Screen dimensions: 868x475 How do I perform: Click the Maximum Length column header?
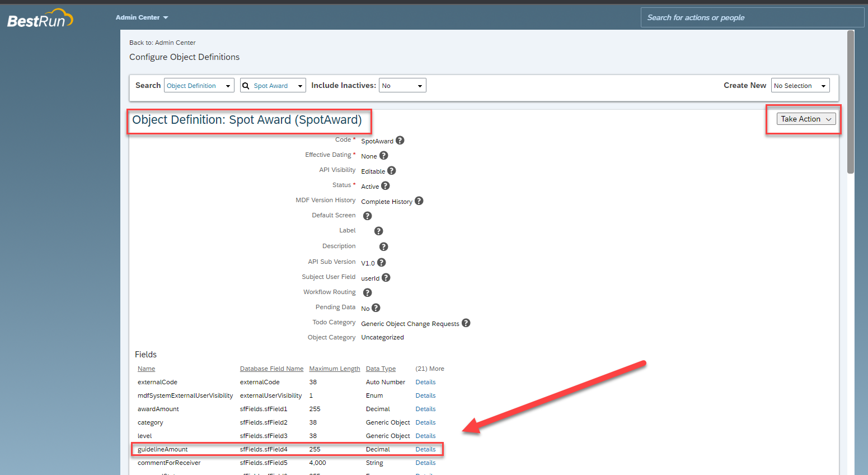(335, 369)
